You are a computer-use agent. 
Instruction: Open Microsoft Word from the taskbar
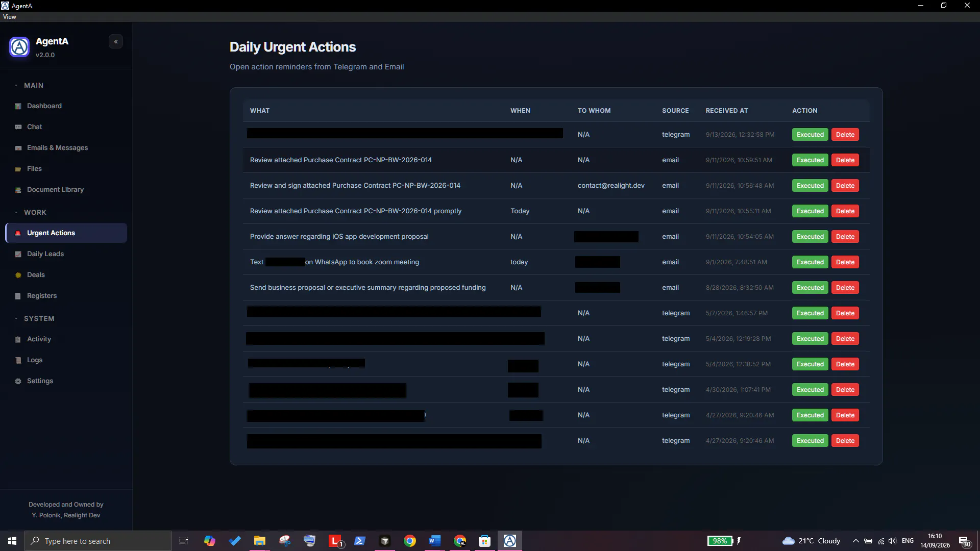434,541
